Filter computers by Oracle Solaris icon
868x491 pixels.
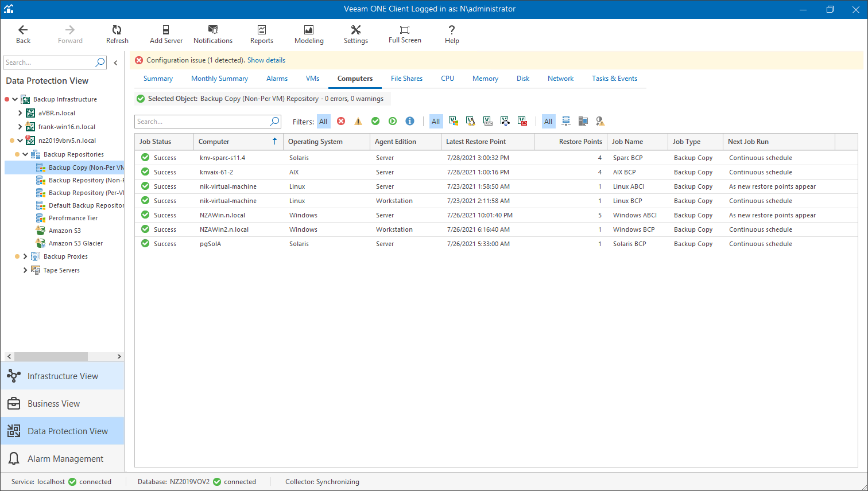pyautogui.click(x=522, y=121)
